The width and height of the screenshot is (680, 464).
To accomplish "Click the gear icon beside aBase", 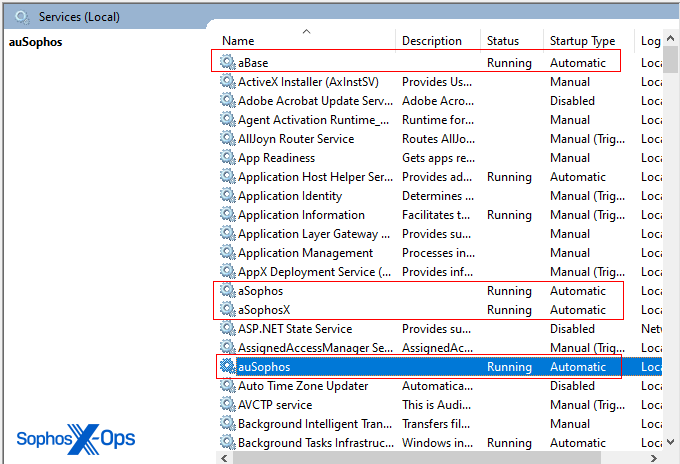I will [x=228, y=62].
